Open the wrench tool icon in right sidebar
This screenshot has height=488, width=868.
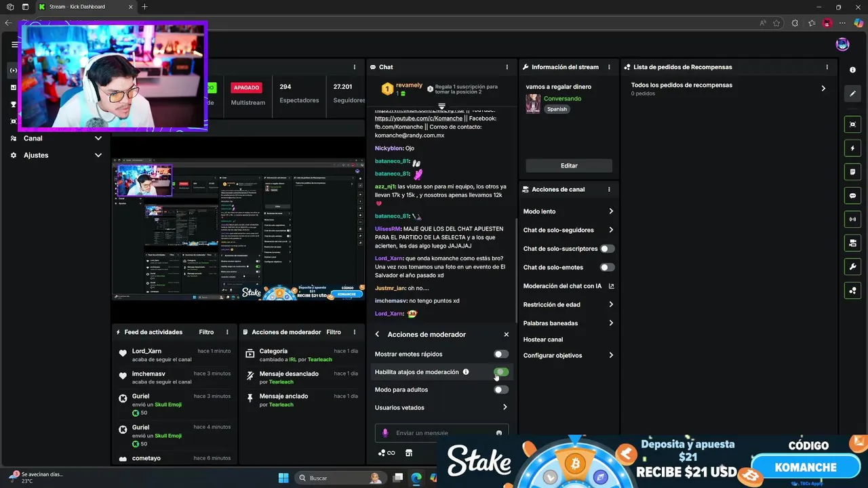(853, 266)
